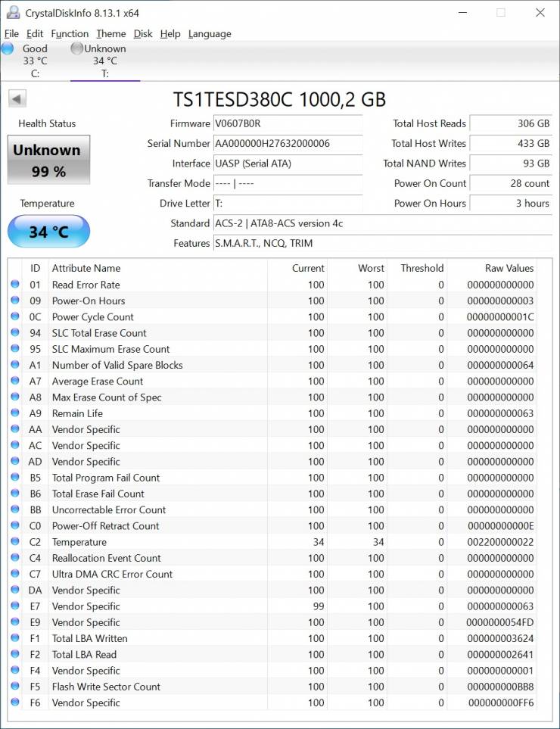Click the status dot of Uncorrectable Error Count

pos(15,509)
